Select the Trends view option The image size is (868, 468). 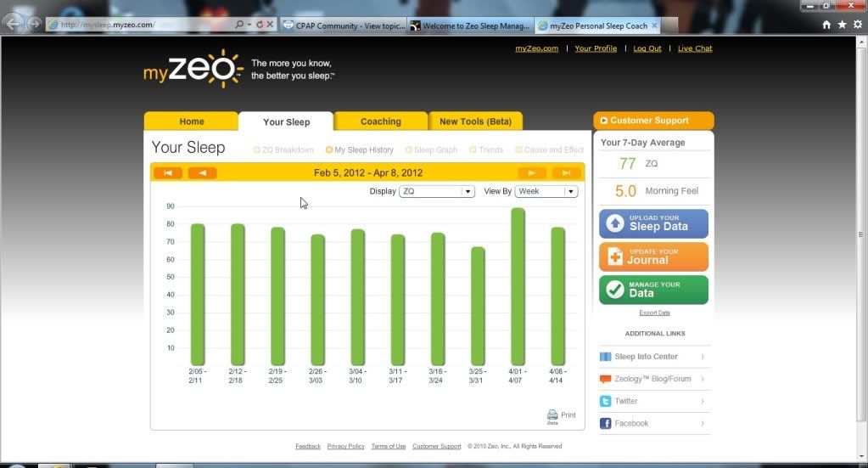point(486,150)
